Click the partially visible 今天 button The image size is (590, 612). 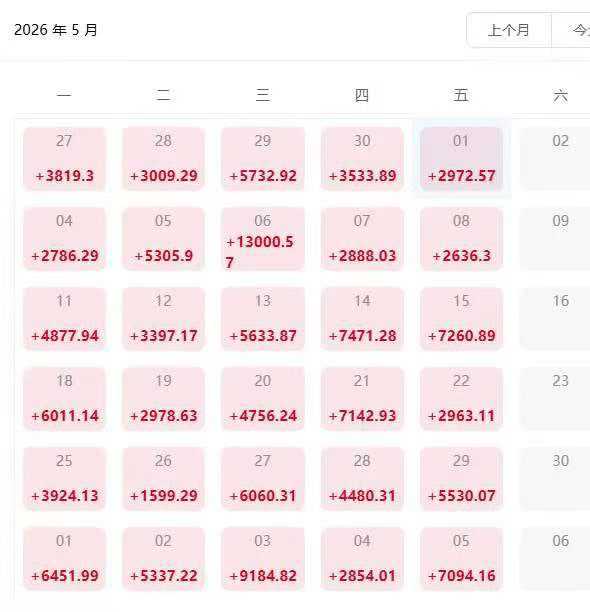[x=571, y=30]
